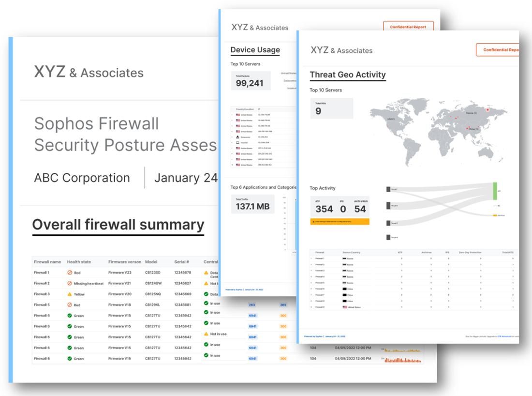Click the Zero-Day Protection column header

coord(470,252)
